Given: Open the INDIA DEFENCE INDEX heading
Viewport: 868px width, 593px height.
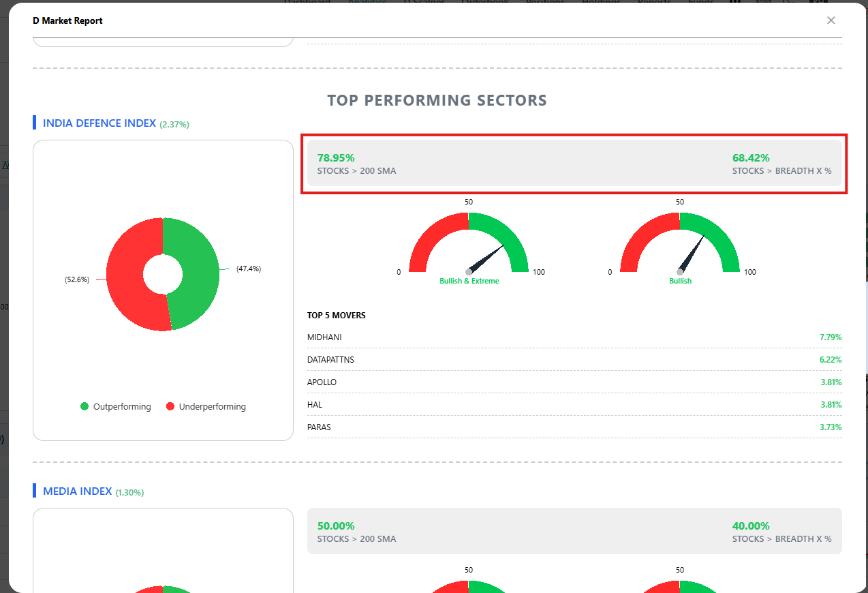Looking at the screenshot, I should (99, 123).
